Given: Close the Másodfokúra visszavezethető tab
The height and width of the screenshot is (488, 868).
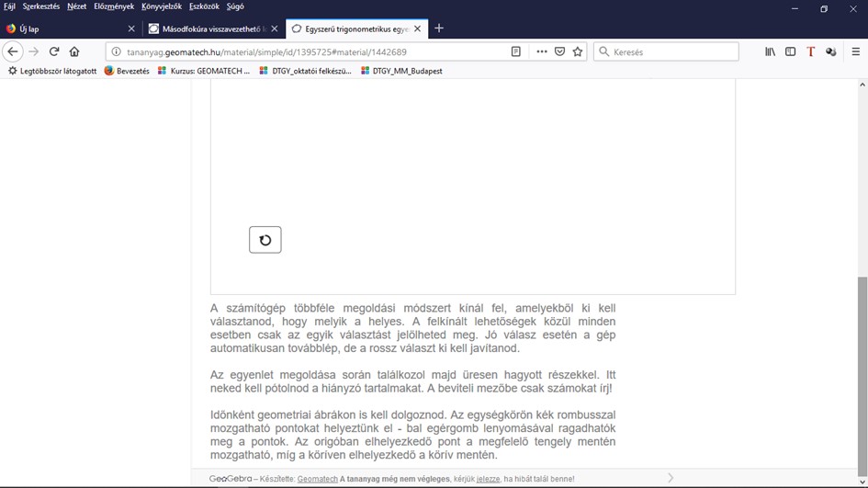Looking at the screenshot, I should (x=275, y=28).
